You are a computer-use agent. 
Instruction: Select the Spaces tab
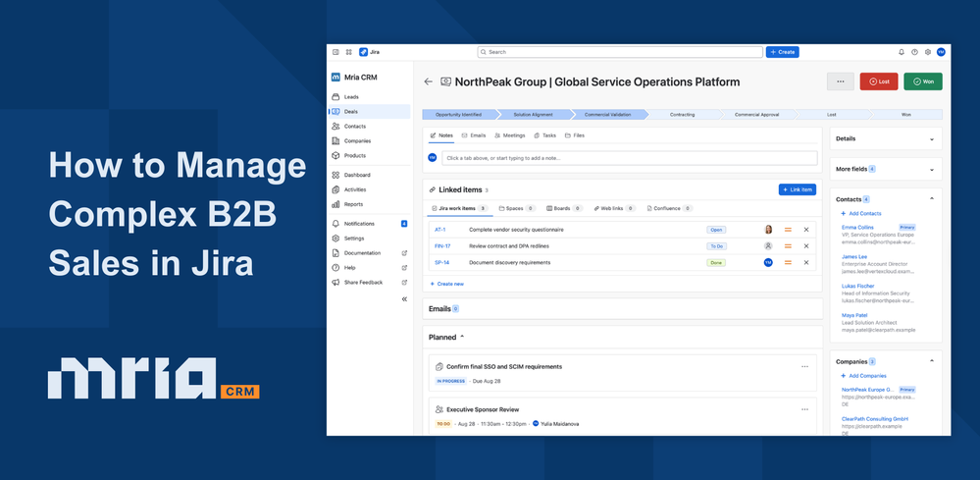(x=517, y=208)
